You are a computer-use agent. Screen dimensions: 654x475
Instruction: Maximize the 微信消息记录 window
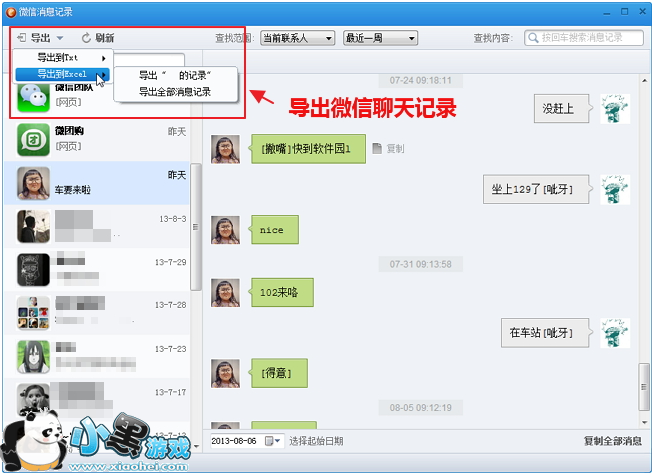point(624,12)
